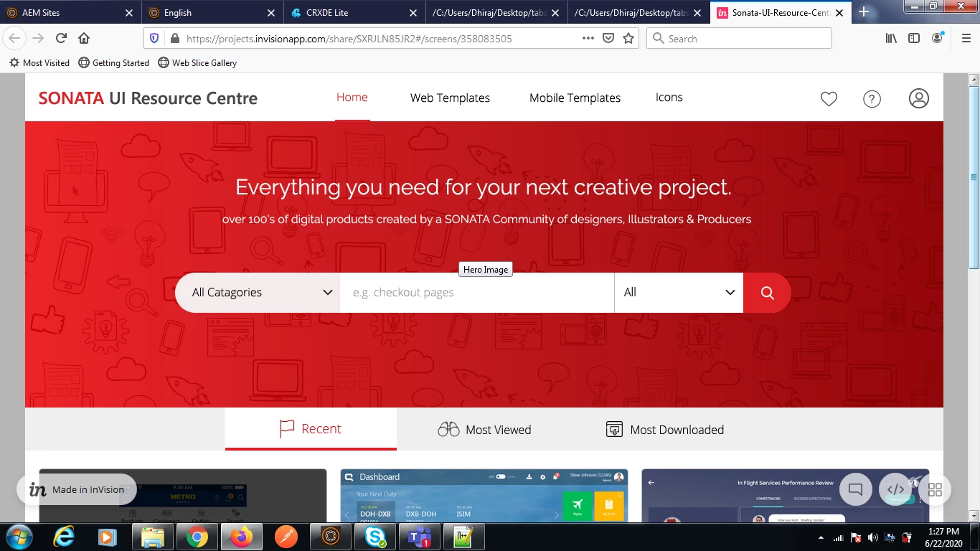This screenshot has width=980, height=551.
Task: Open Microsoft Teams from the taskbar
Action: point(420,537)
